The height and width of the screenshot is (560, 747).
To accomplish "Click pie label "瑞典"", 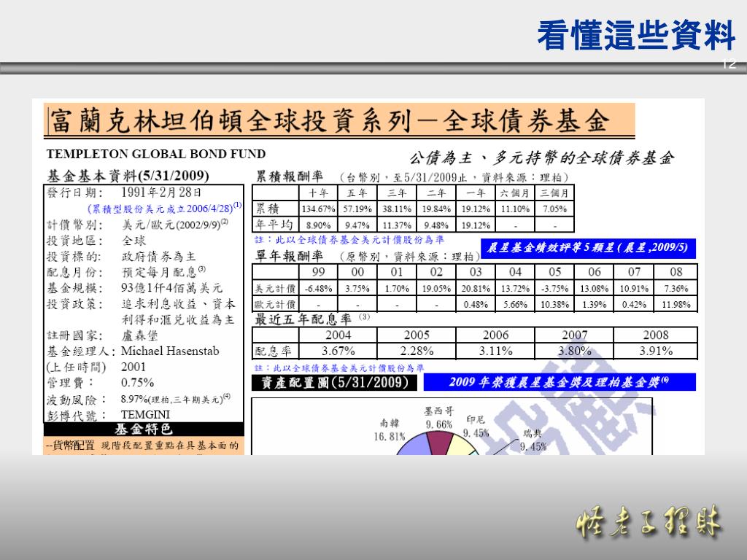I will point(532,433).
